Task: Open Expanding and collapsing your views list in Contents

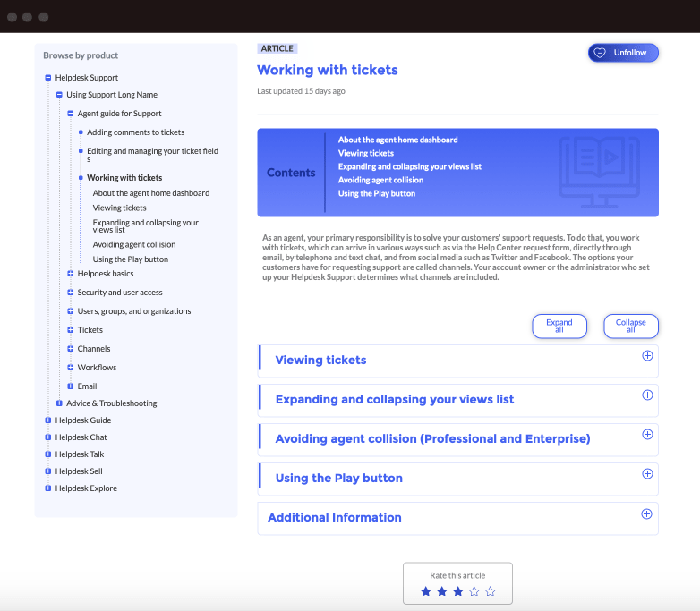Action: click(409, 166)
